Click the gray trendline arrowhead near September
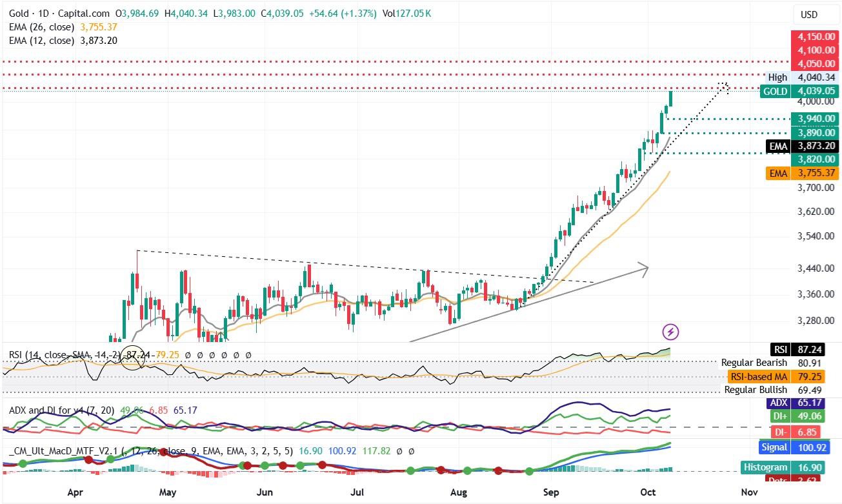This screenshot has width=842, height=504. tap(643, 268)
